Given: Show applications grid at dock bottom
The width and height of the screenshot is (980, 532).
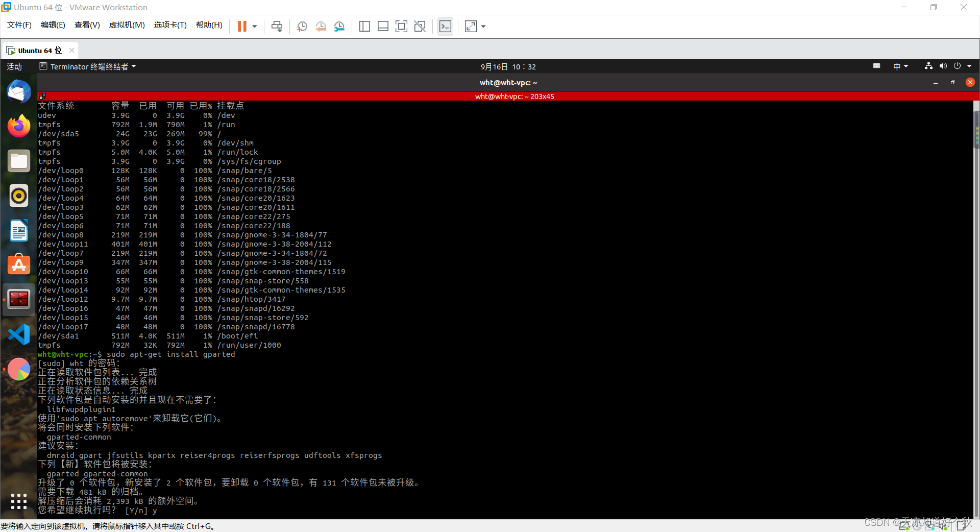Looking at the screenshot, I should (x=19, y=501).
